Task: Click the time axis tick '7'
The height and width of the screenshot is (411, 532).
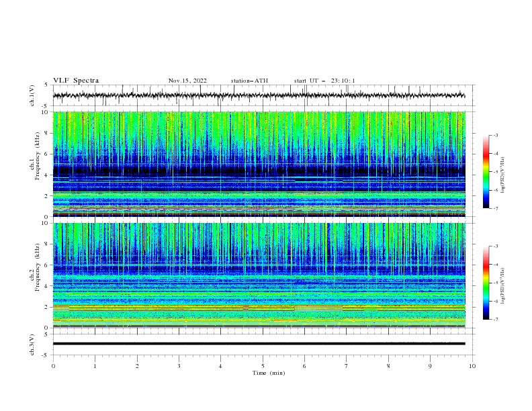Action: coord(347,366)
